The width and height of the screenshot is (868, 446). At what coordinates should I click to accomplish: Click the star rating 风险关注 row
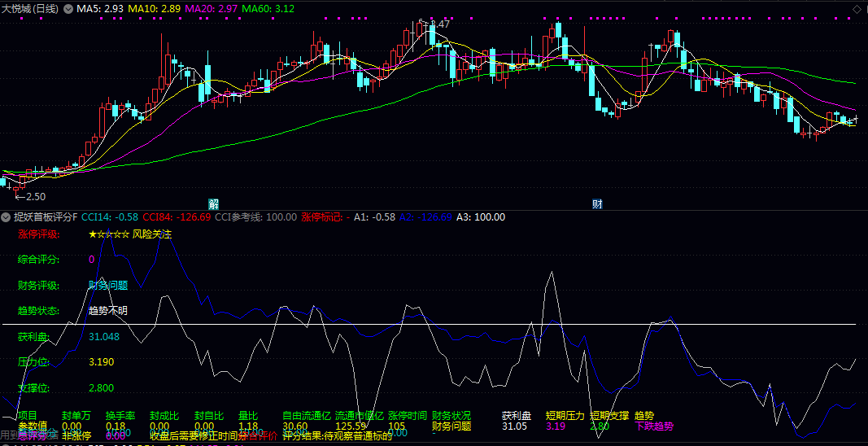[x=130, y=234]
